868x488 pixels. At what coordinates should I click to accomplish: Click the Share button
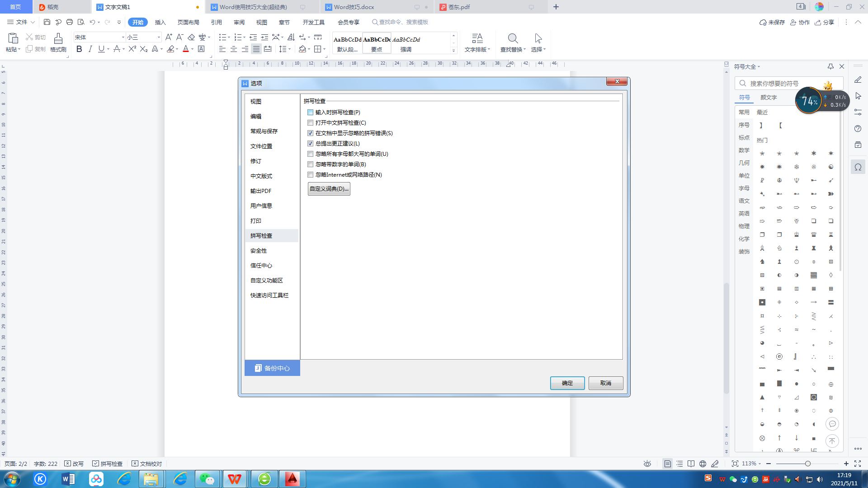[x=824, y=22]
